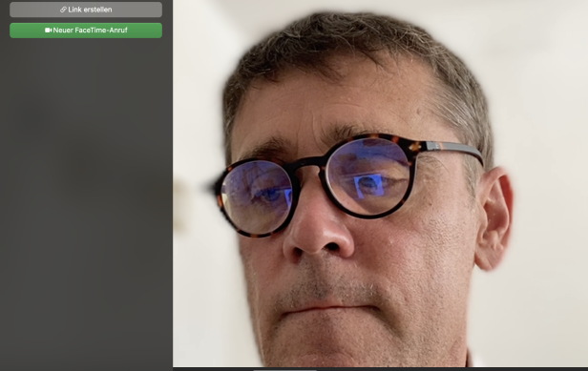Click the gray handle on bottom bar
588x371 pixels.
(x=285, y=369)
